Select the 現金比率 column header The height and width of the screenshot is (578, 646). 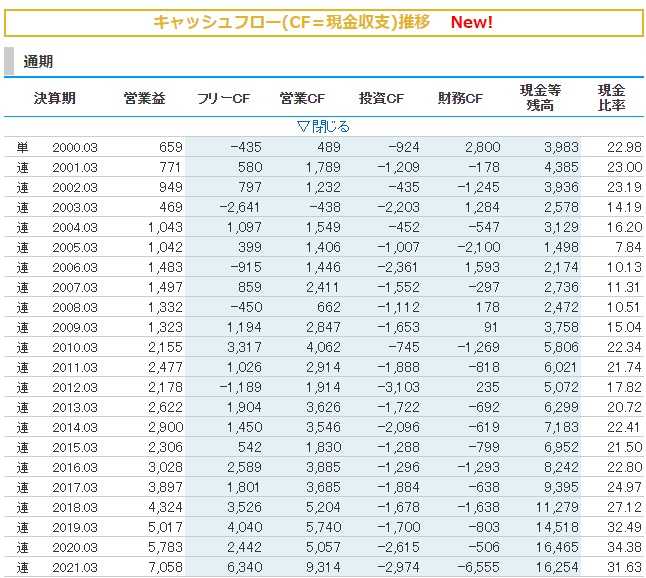(611, 98)
